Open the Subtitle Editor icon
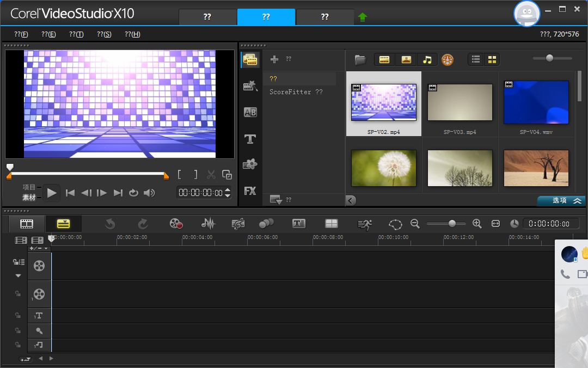This screenshot has height=368, width=588. [x=299, y=224]
